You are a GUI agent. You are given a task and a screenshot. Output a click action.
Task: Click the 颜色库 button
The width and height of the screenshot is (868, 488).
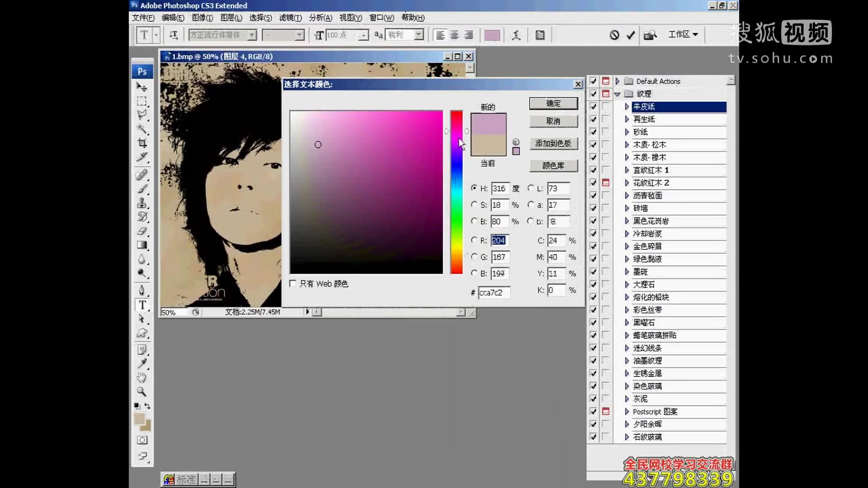pyautogui.click(x=553, y=165)
